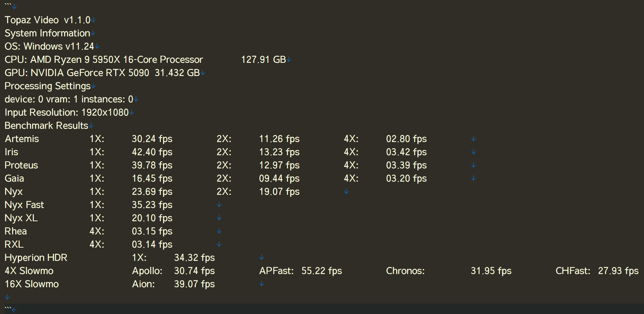Click the Rhea 4X value 03.15 fps
Viewport: 644px width, 314px height.
(x=152, y=231)
